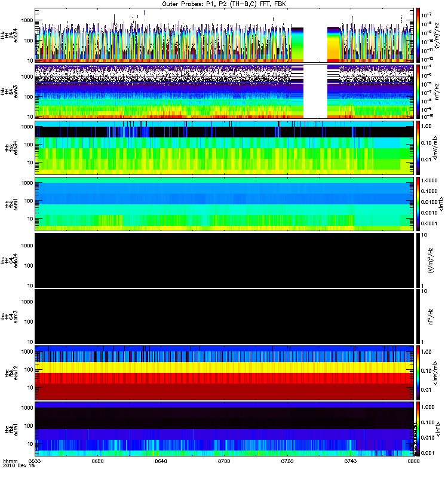The image size is (448, 478).
Task: Click inside the black thc fff 64 edc34 panel
Action: tap(225, 261)
